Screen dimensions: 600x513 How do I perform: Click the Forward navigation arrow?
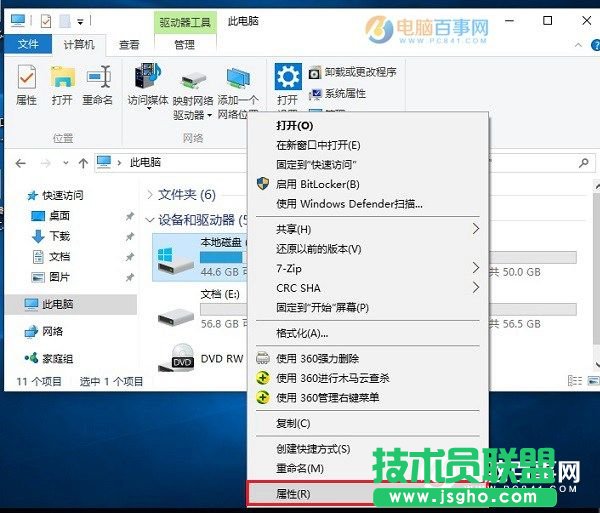click(46, 163)
